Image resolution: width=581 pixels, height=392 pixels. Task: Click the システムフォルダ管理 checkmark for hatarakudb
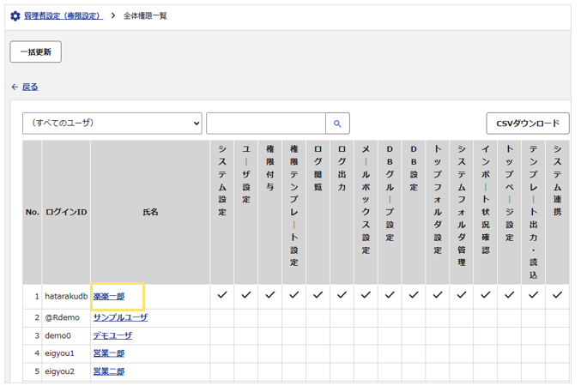[x=462, y=295]
